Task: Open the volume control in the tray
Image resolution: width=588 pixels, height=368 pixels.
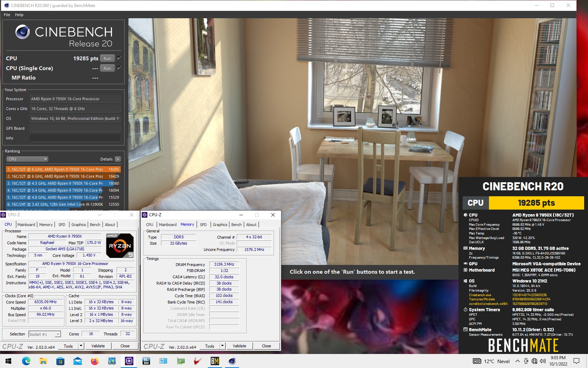Action: pos(543,361)
